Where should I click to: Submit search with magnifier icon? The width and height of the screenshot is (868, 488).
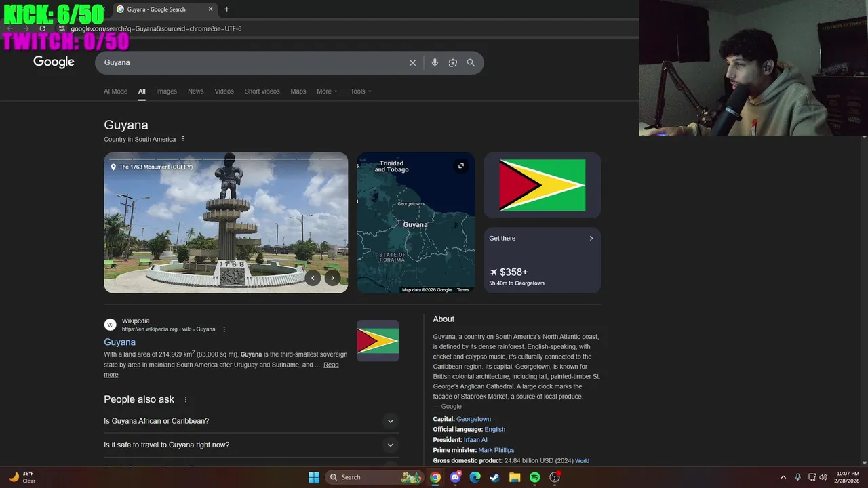tap(471, 62)
